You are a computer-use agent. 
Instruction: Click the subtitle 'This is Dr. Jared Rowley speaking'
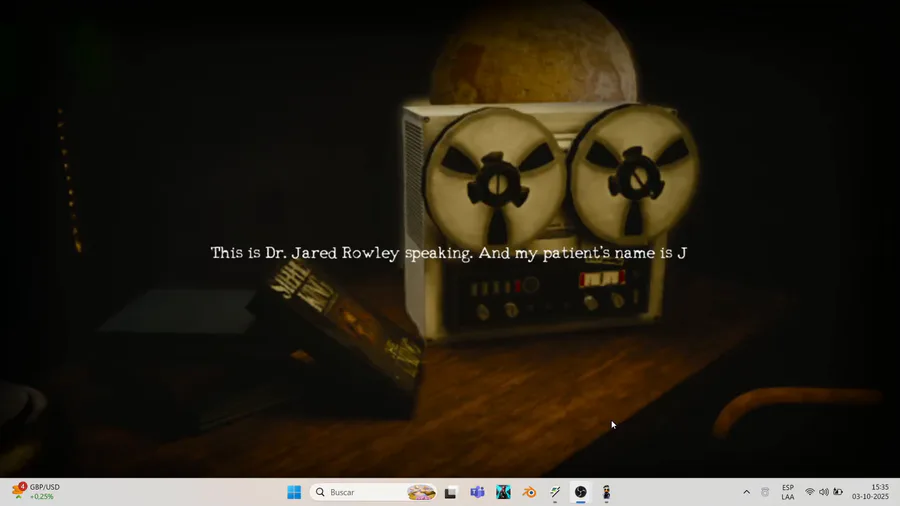click(x=342, y=253)
